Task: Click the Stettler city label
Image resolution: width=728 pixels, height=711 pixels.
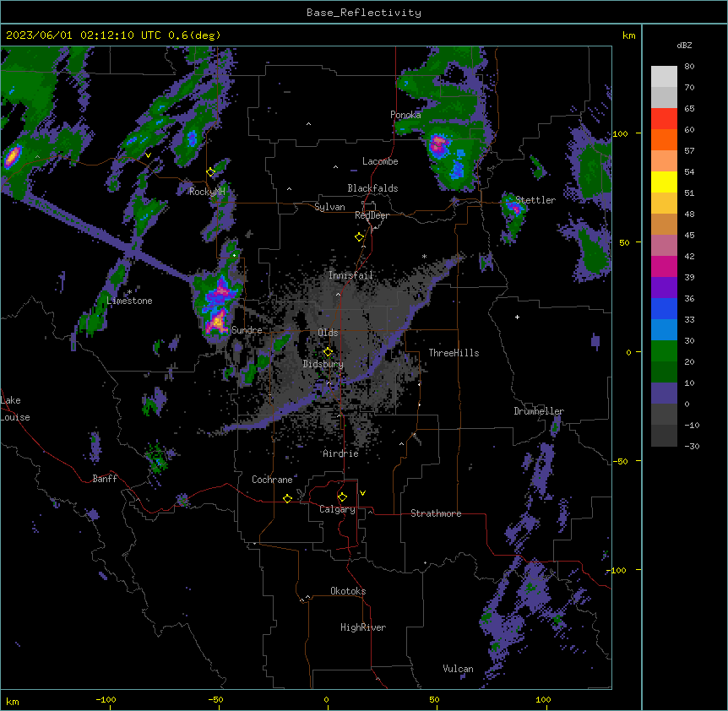Action: 535,200
